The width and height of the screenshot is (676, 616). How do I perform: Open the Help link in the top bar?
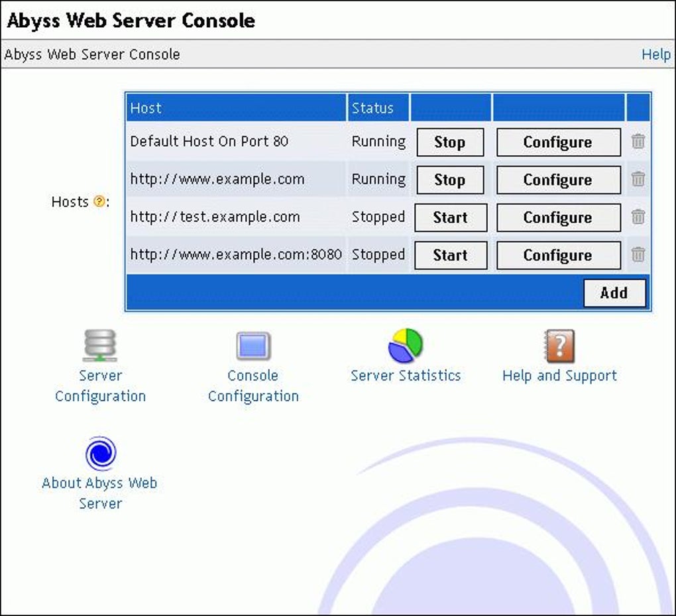pyautogui.click(x=655, y=54)
